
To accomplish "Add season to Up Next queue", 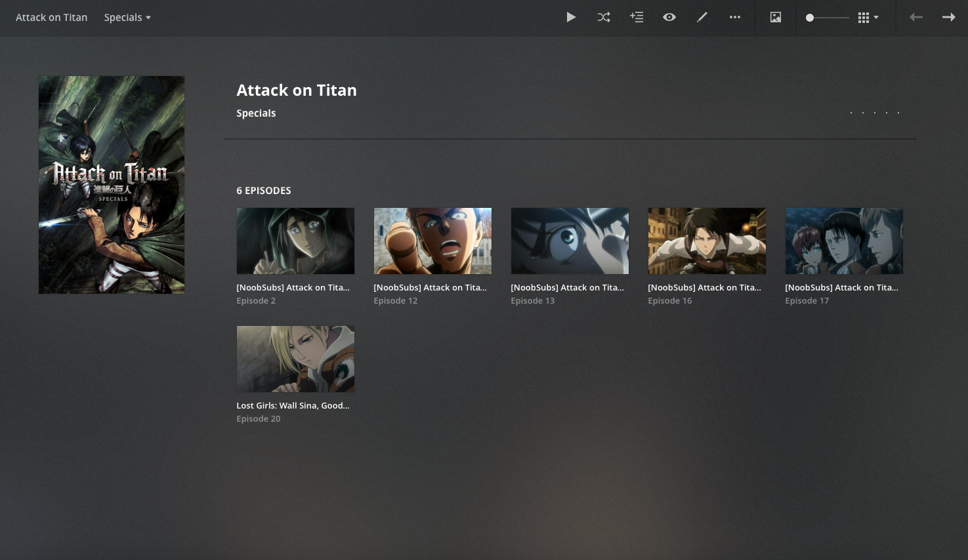I will (x=637, y=17).
